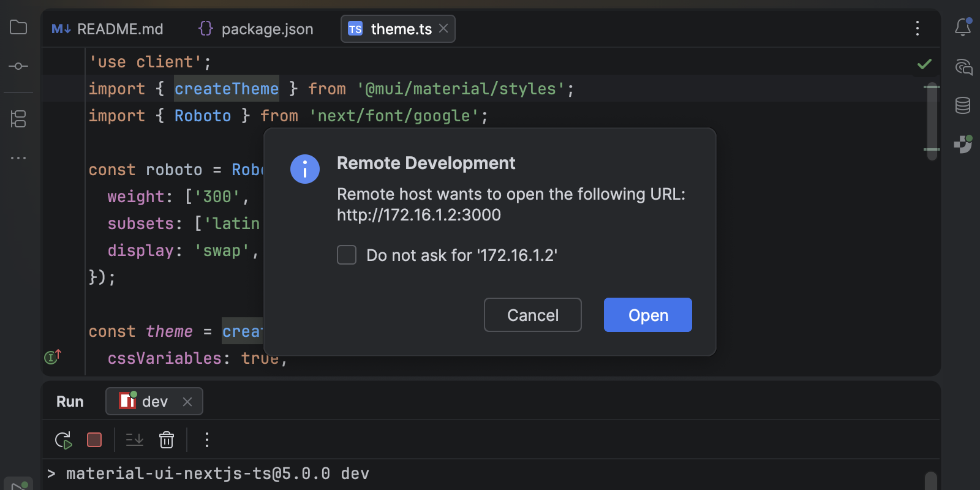The width and height of the screenshot is (980, 490).
Task: Toggle scroll to end in console
Action: click(134, 440)
